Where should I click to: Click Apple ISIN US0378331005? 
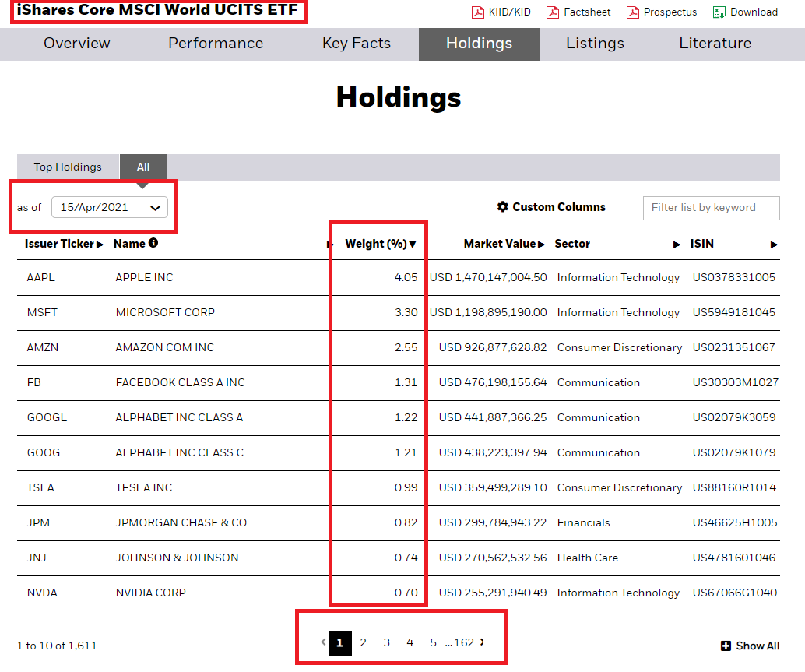(733, 278)
